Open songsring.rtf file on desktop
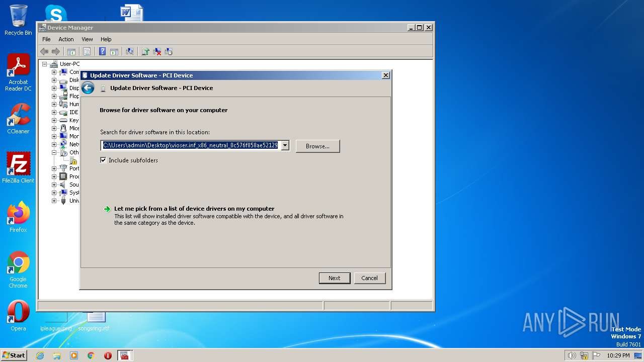Viewport: 644px width, 362px height. [94, 322]
